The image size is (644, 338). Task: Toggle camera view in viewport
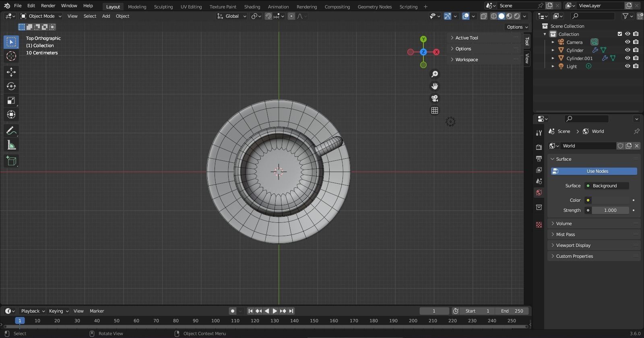pyautogui.click(x=435, y=98)
